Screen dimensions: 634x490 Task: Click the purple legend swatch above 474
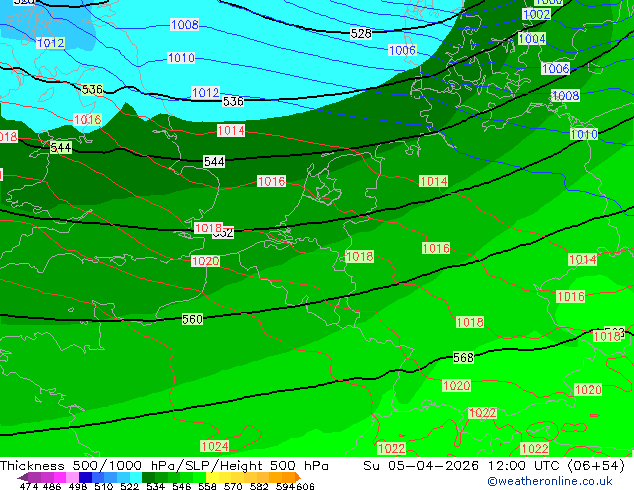point(34,477)
